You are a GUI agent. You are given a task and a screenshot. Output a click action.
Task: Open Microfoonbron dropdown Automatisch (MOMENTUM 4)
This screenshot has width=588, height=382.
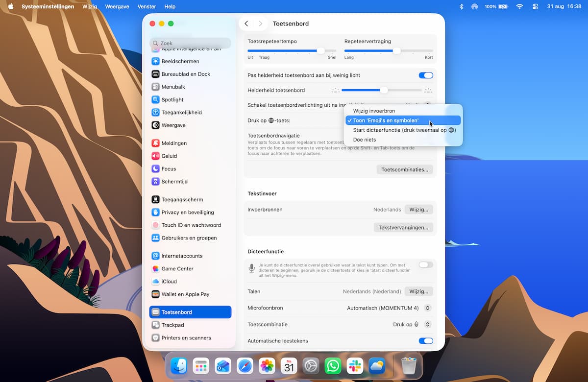pos(389,308)
